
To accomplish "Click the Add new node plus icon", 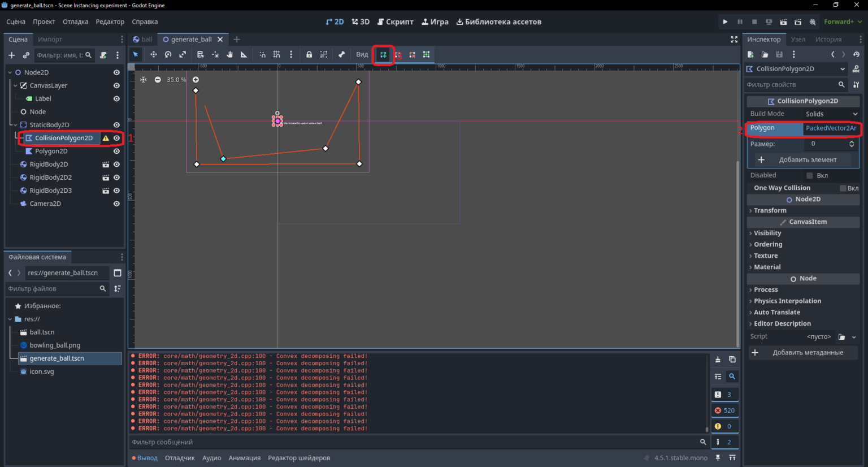I will click(11, 55).
